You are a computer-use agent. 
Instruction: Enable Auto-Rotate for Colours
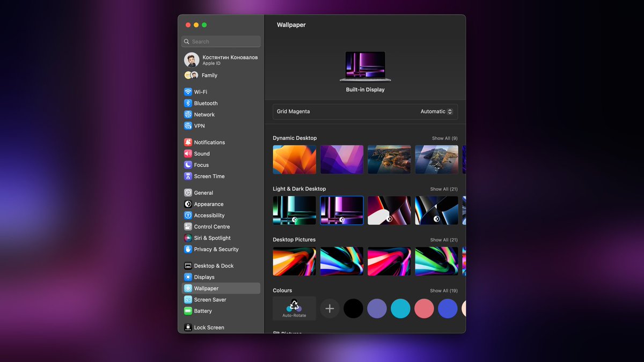(294, 308)
